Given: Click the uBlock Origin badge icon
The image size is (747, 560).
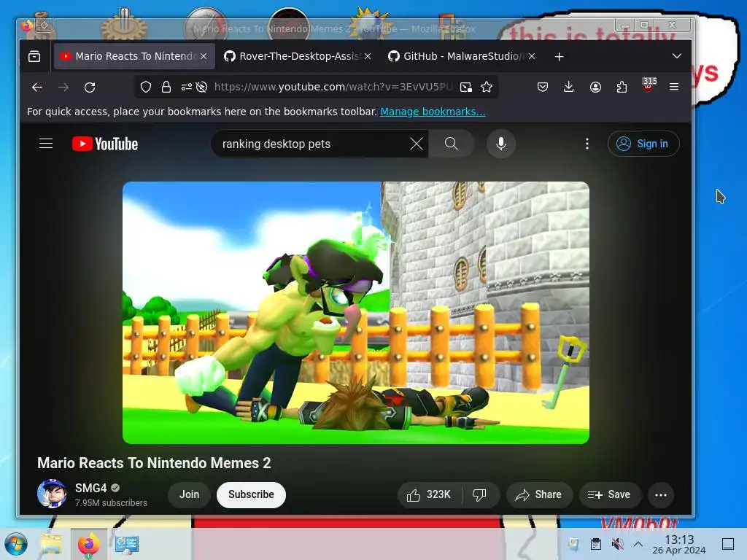Looking at the screenshot, I should 649,85.
